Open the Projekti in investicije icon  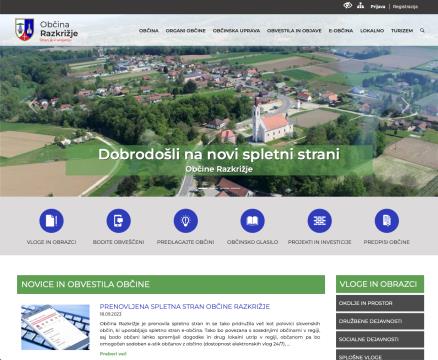319,221
